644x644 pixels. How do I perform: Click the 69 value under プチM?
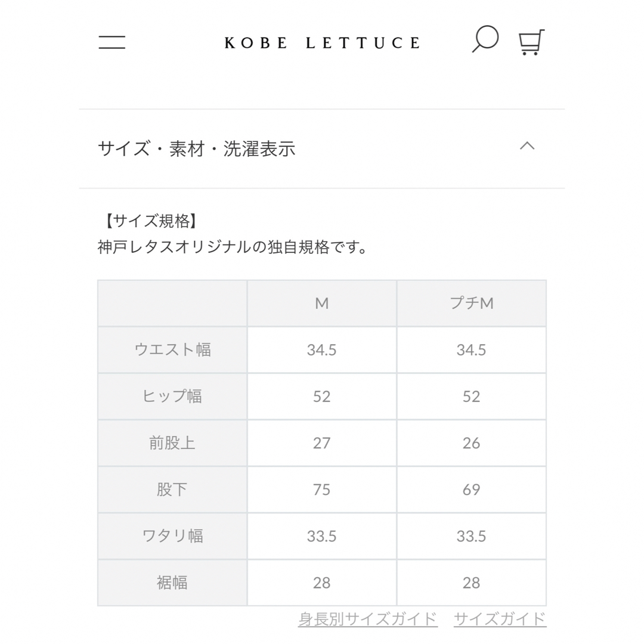(472, 489)
